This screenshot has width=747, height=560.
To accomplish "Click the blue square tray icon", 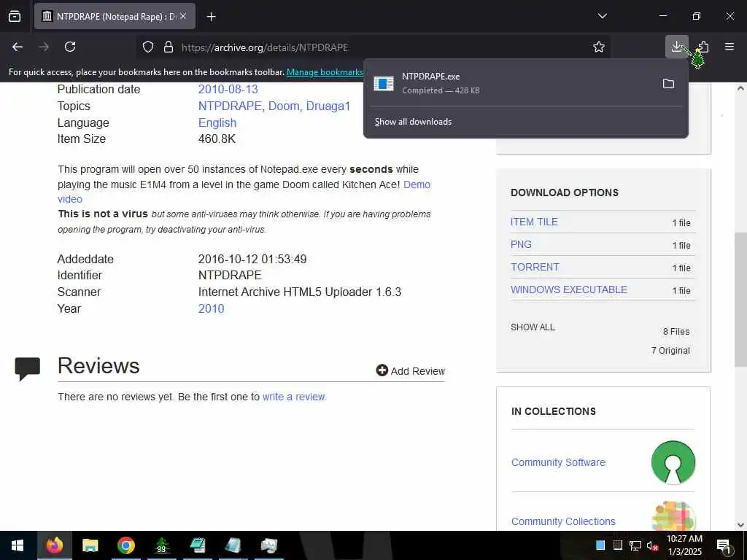I will (600, 545).
